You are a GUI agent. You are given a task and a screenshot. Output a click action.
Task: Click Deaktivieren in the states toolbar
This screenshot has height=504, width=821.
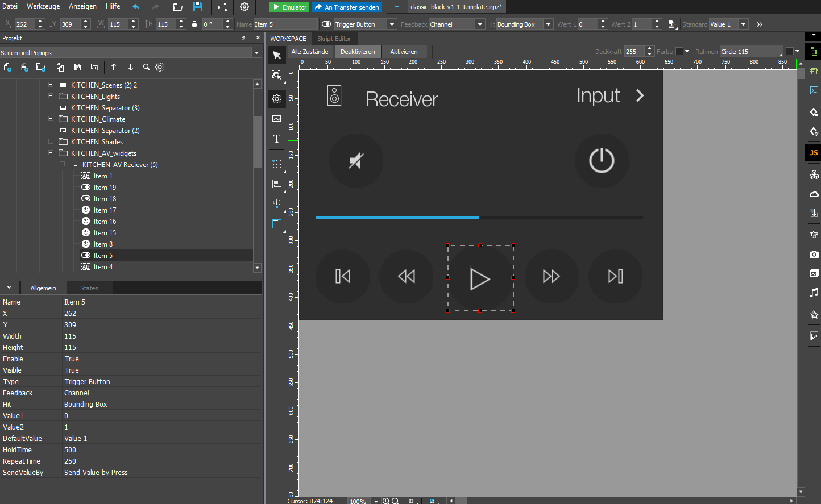(358, 51)
